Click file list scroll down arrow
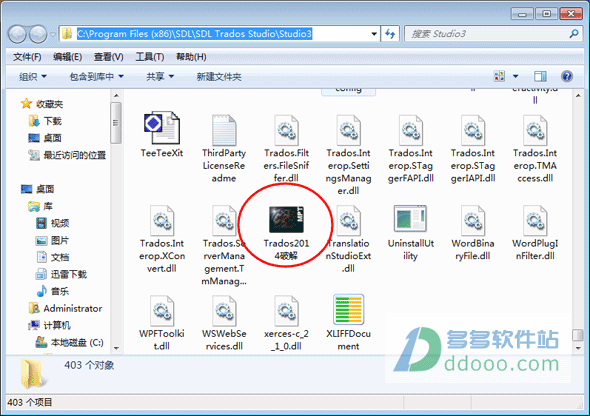This screenshot has height=416, width=590. (578, 348)
